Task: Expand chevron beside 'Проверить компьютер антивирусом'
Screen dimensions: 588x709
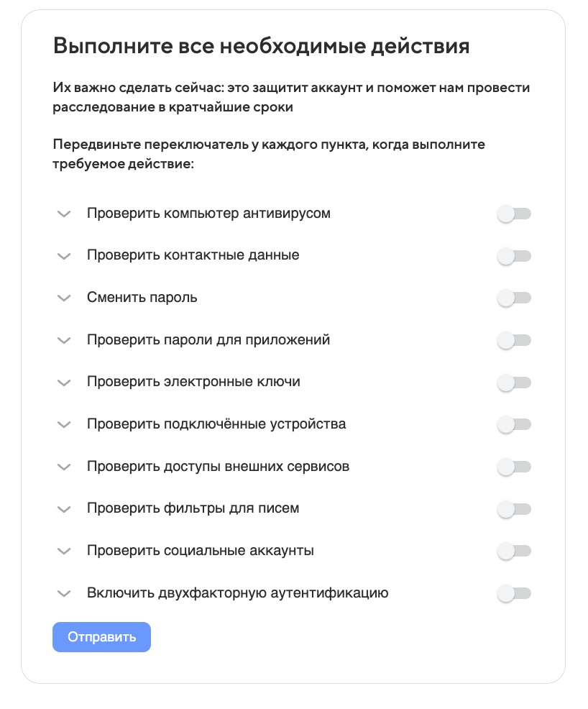Action: [x=64, y=214]
